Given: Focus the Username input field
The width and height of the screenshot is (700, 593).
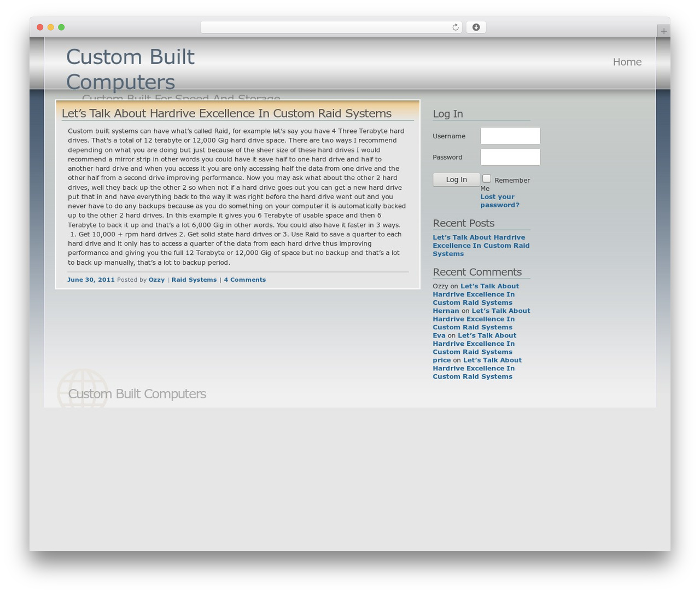Looking at the screenshot, I should [x=510, y=136].
